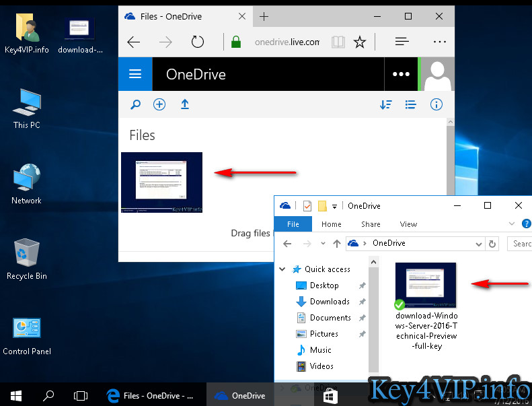Open the OneDrive account profile picture
The height and width of the screenshot is (406, 532).
438,74
